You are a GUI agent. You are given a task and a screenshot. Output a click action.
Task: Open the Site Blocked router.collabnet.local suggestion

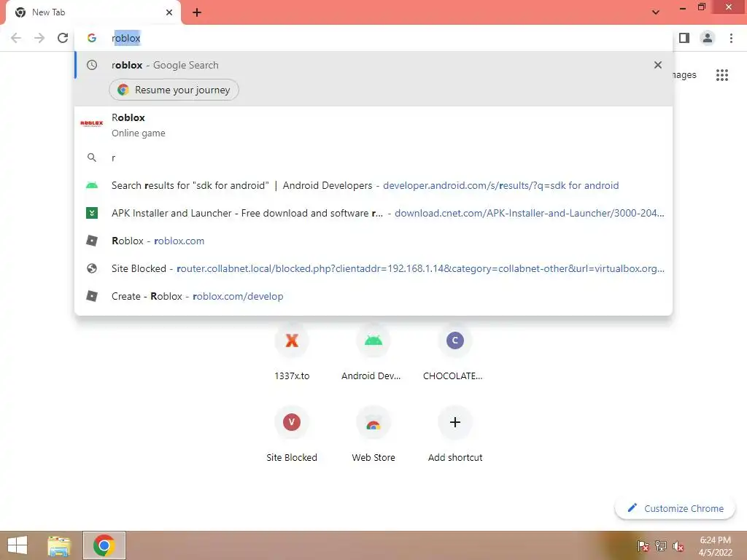click(x=373, y=268)
